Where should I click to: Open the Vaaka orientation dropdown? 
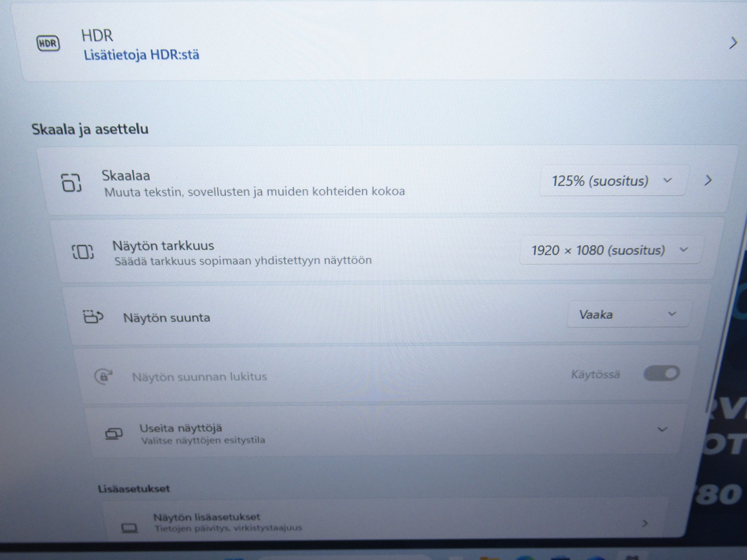[628, 314]
